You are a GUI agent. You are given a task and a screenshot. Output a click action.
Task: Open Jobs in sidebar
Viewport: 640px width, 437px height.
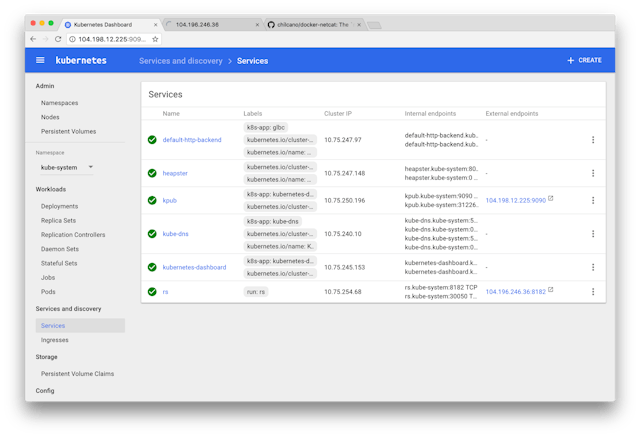[x=48, y=277]
